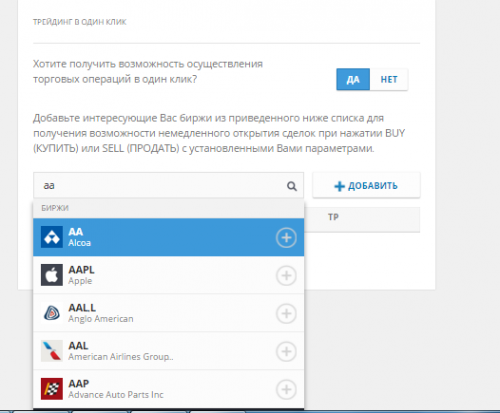Choose AAPL Apple from the suggestions list
The height and width of the screenshot is (413, 500).
click(x=168, y=275)
